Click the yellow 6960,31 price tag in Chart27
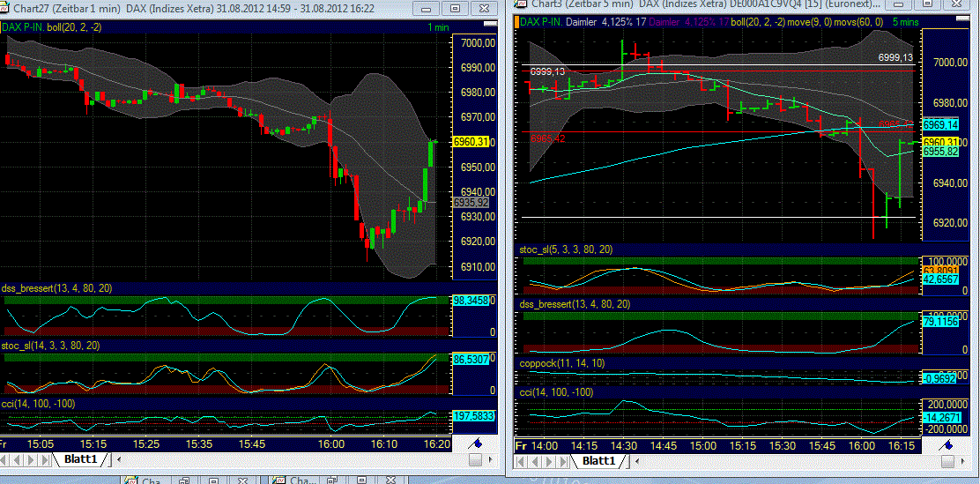 click(470, 142)
